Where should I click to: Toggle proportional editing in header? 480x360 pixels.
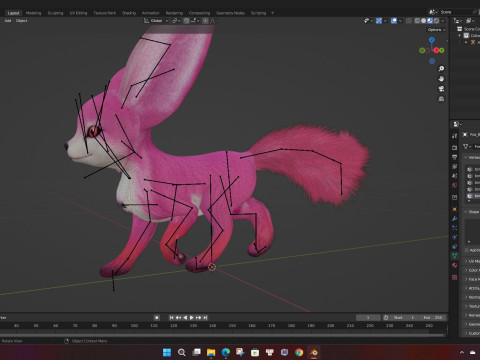coord(205,21)
